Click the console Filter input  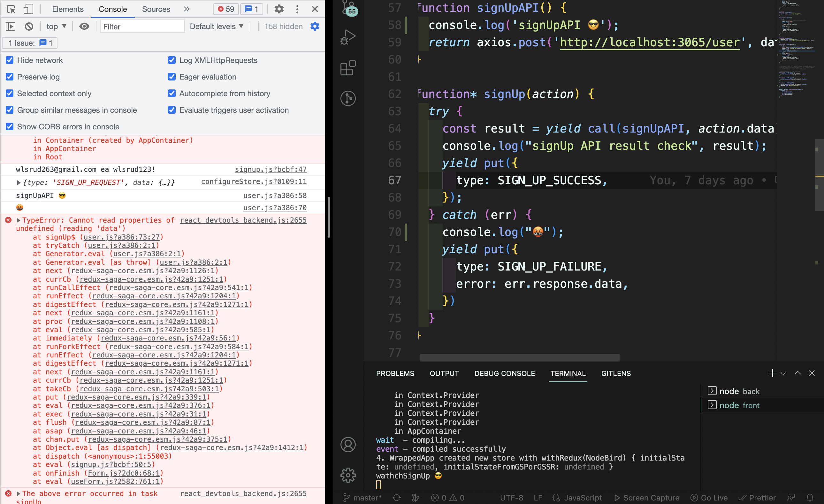[142, 27]
